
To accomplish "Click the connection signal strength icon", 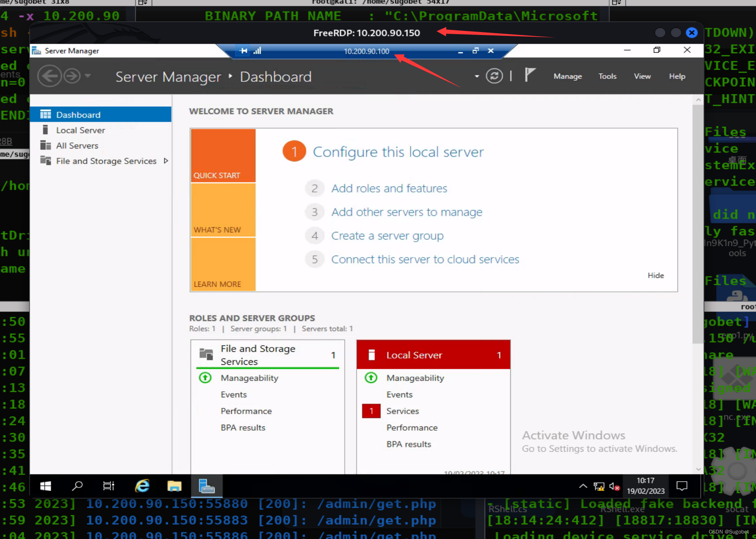I will (x=257, y=51).
